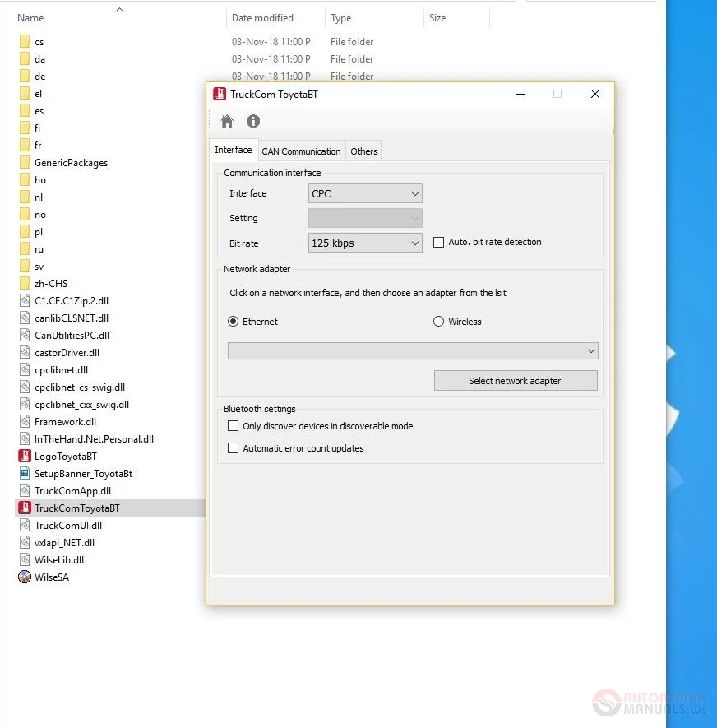The height and width of the screenshot is (728, 717).
Task: Click the LogoToyotaBT file icon
Action: pos(25,456)
